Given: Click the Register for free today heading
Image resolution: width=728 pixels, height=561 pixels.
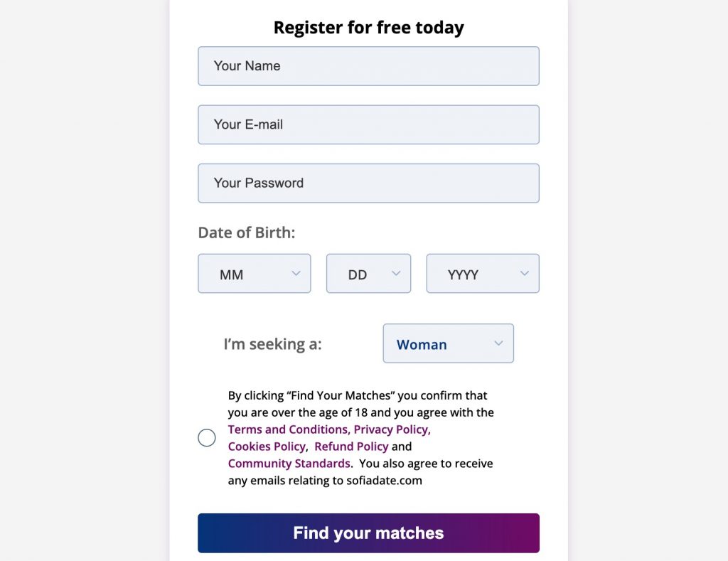Looking at the screenshot, I should point(368,28).
